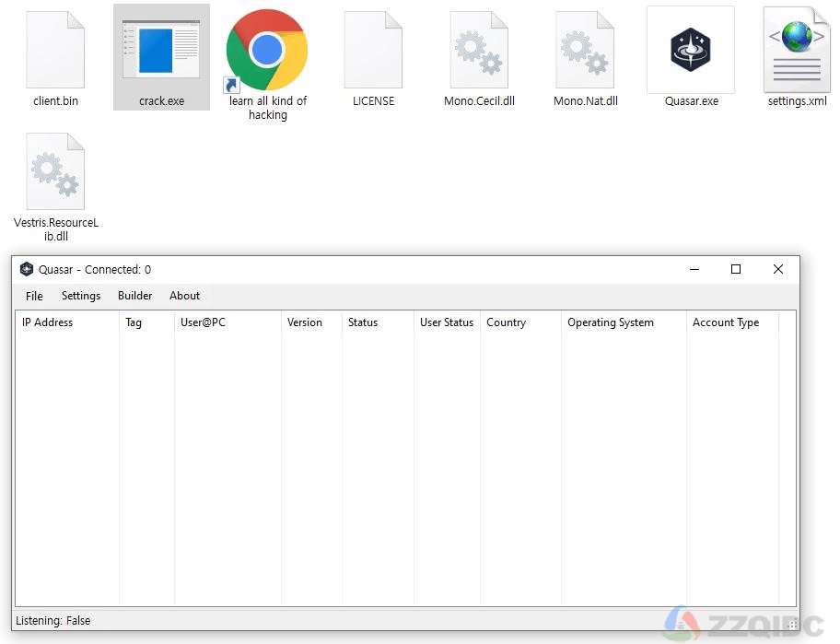The image size is (840, 644).
Task: Close the Quasar window
Action: click(778, 269)
